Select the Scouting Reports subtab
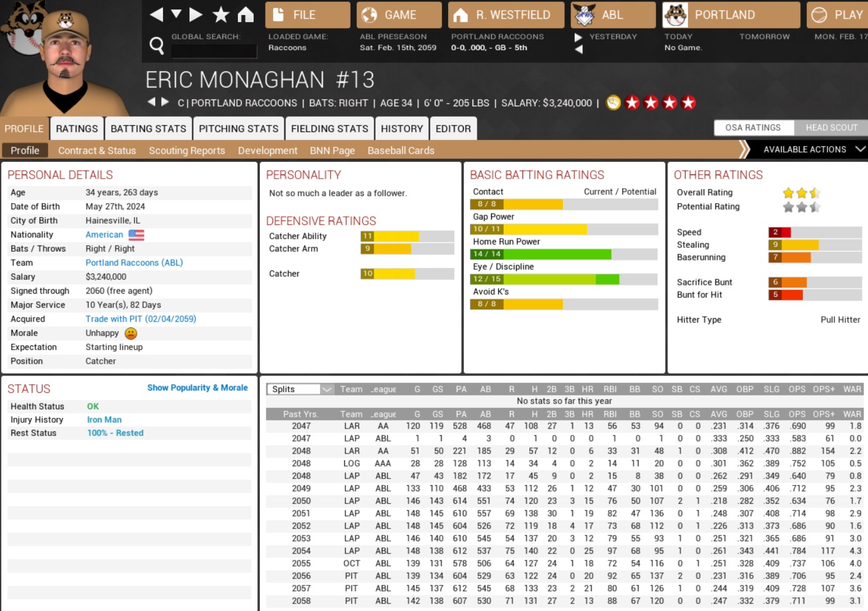 (186, 151)
